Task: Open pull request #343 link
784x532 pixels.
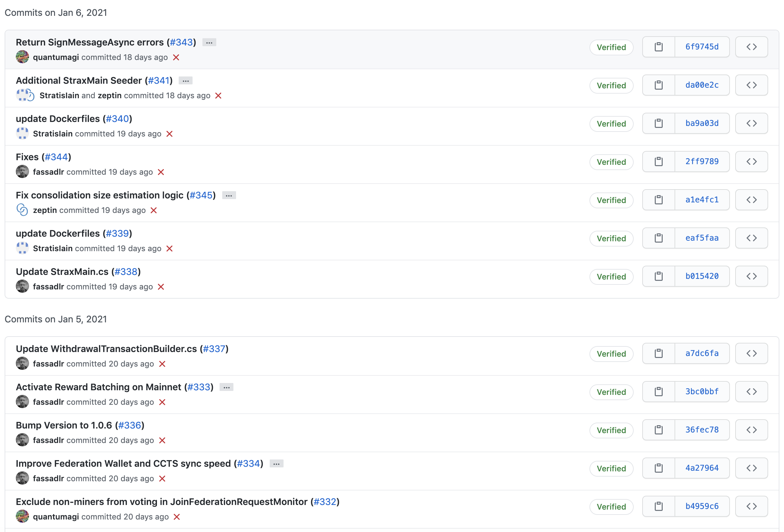Action: point(182,42)
